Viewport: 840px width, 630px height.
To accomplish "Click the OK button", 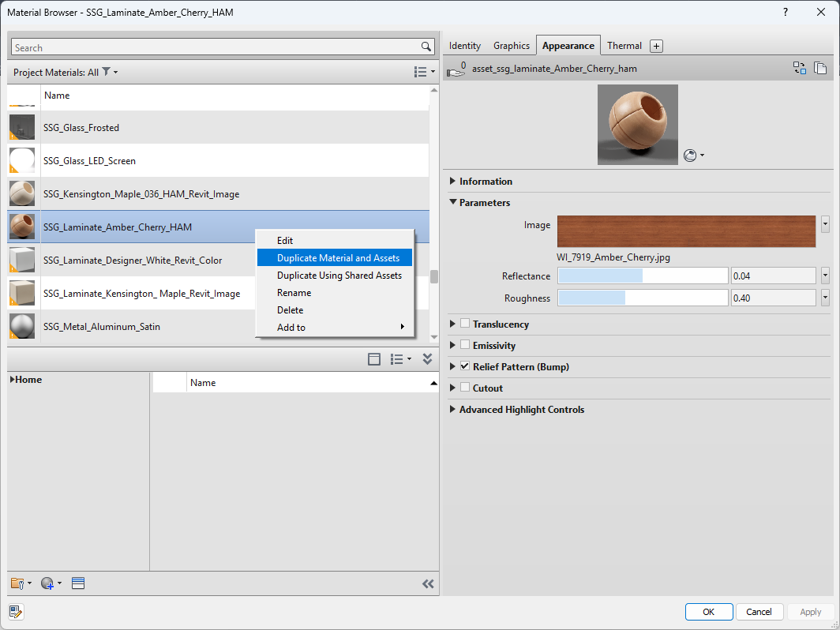I will click(x=708, y=611).
